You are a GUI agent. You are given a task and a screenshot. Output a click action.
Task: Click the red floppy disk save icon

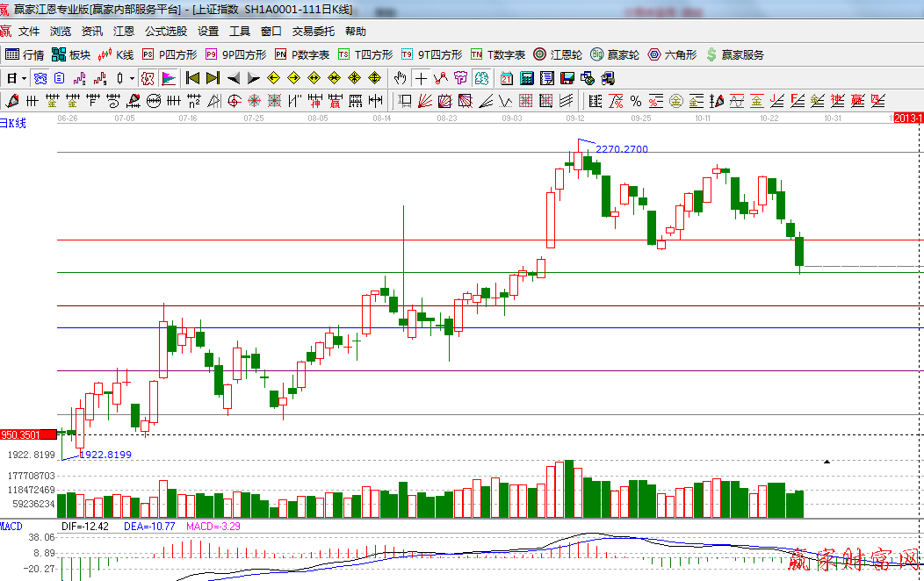pos(567,78)
